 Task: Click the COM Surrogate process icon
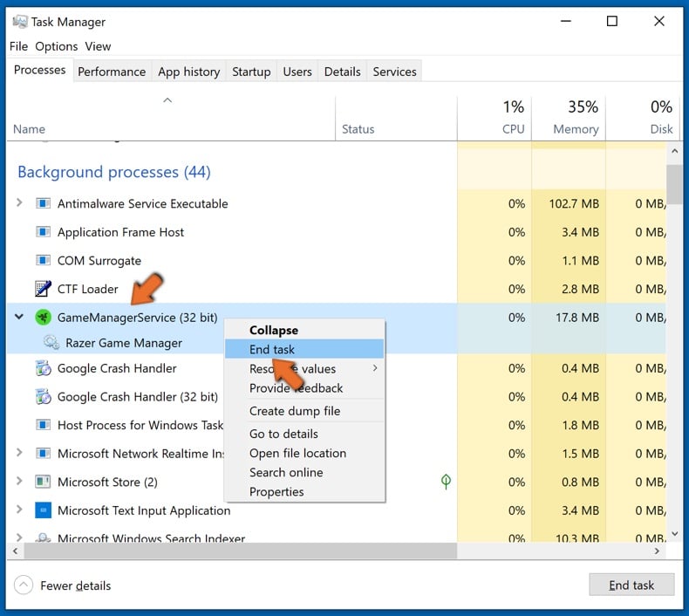tap(43, 260)
